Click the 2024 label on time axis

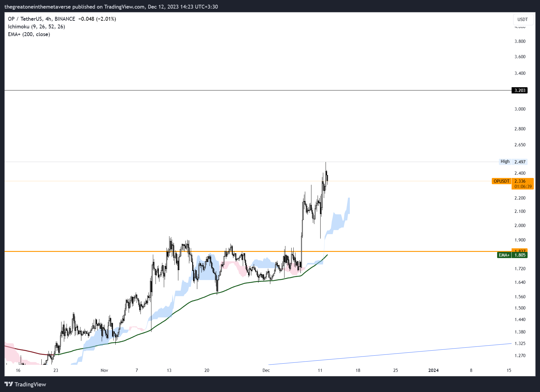click(x=434, y=370)
